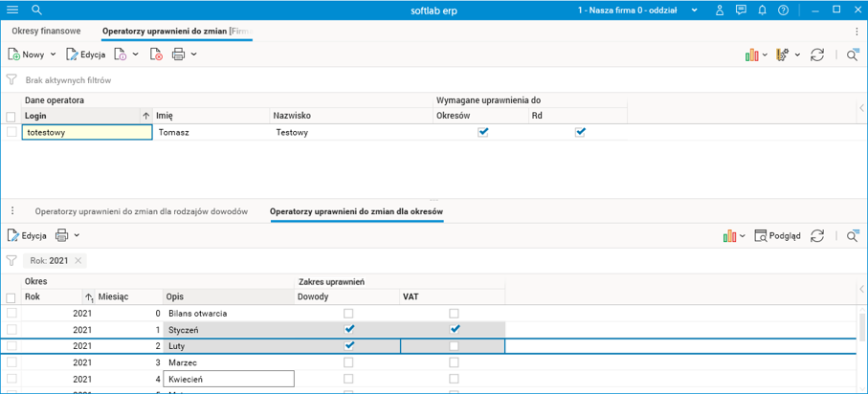Click the search icon in title bar

coord(36,10)
